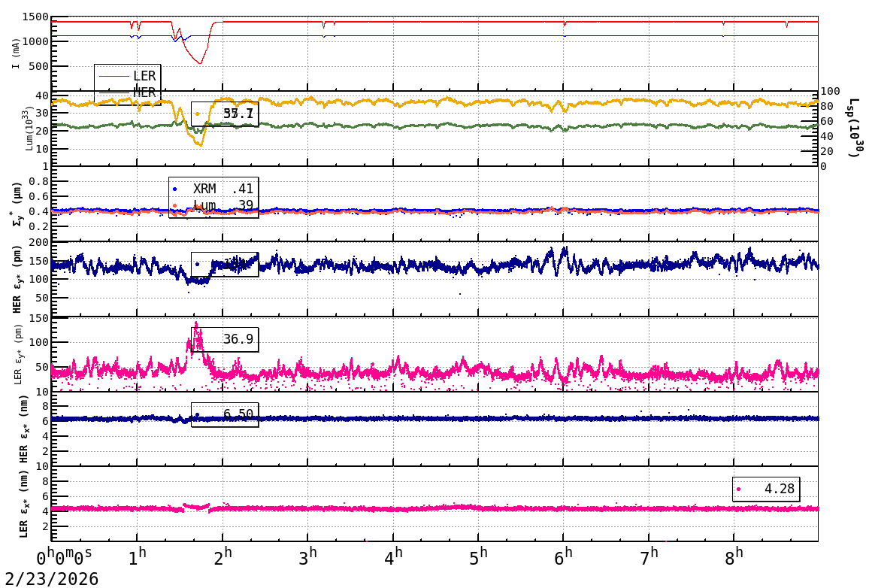Screen dimensions: 872x588
Task: Click the lowest point of the yellow luminosity dip
Action: (200, 144)
